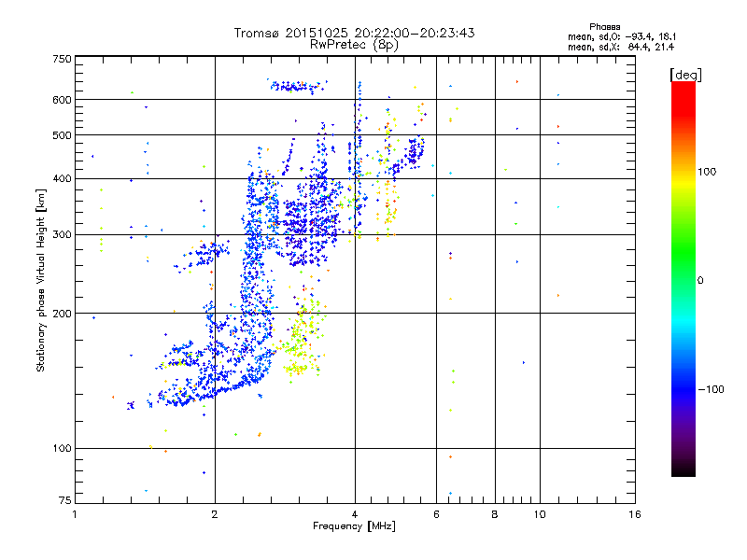This screenshot has width=747, height=560.
Task: Click the 'RwPretec (8p)' subtitle
Action: pyautogui.click(x=354, y=45)
